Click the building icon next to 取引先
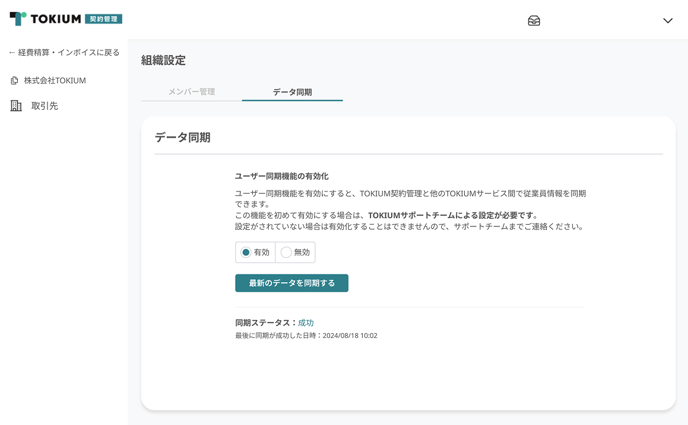The width and height of the screenshot is (688, 425). pyautogui.click(x=16, y=106)
